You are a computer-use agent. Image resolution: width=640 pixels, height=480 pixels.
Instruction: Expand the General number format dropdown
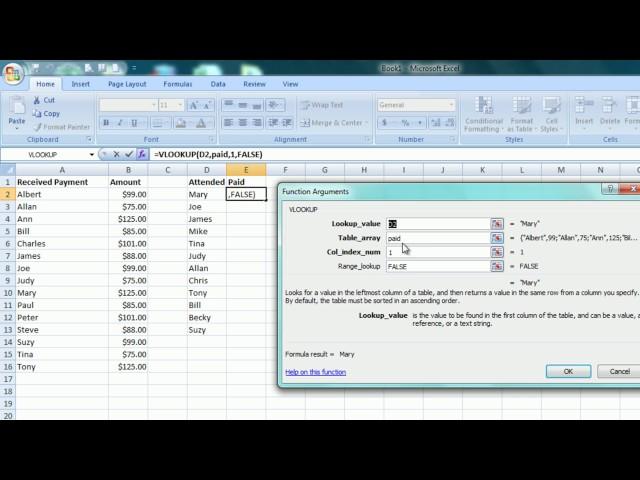click(453, 105)
